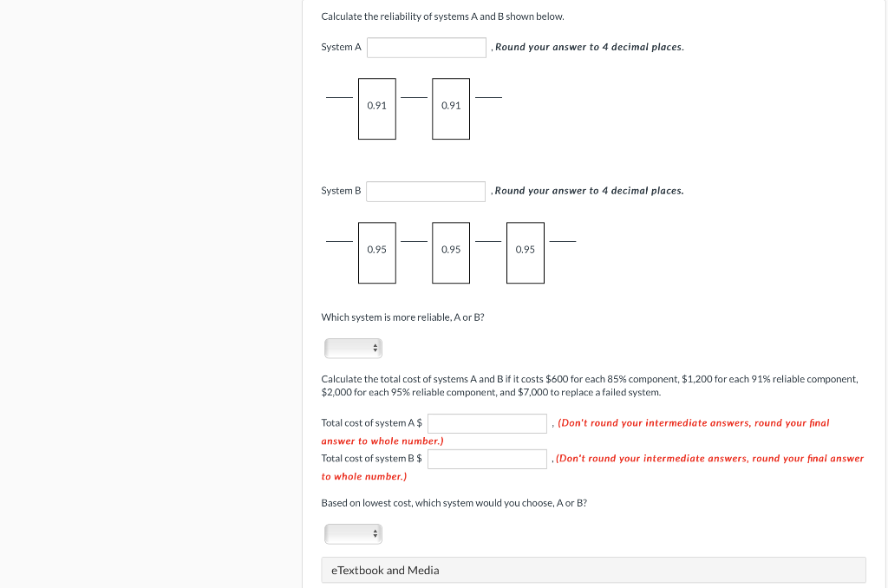The image size is (888, 588).
Task: Click the last 0.95 component box in System B
Action: click(x=525, y=252)
